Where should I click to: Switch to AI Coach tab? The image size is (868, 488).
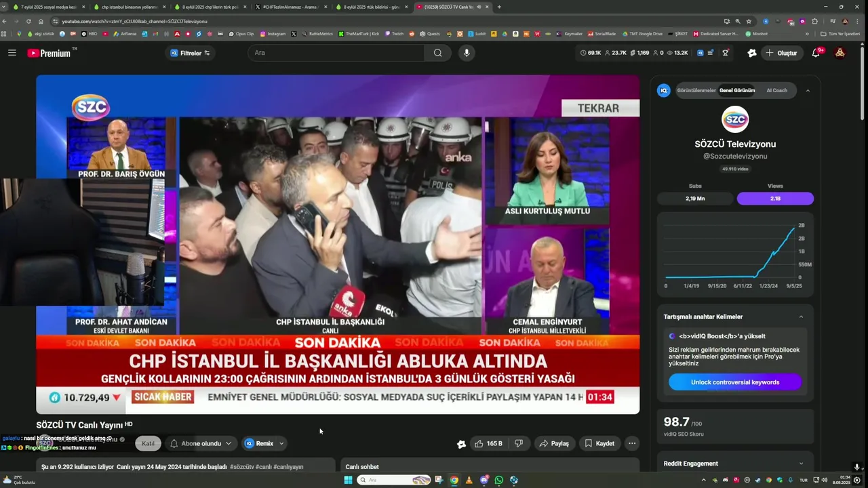777,90
